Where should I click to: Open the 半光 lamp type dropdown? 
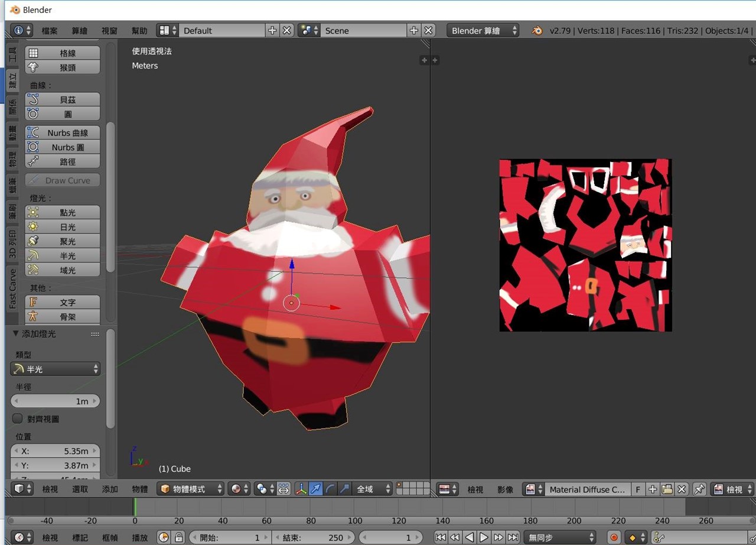pos(56,369)
